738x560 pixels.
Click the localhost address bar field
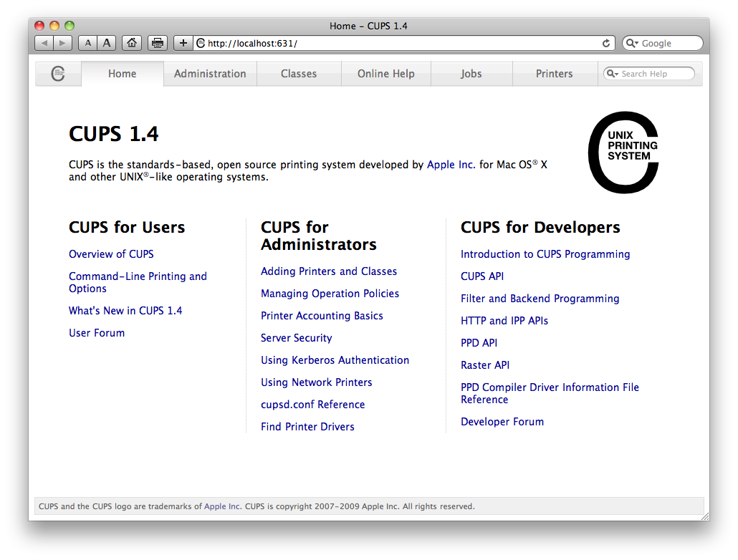[401, 43]
